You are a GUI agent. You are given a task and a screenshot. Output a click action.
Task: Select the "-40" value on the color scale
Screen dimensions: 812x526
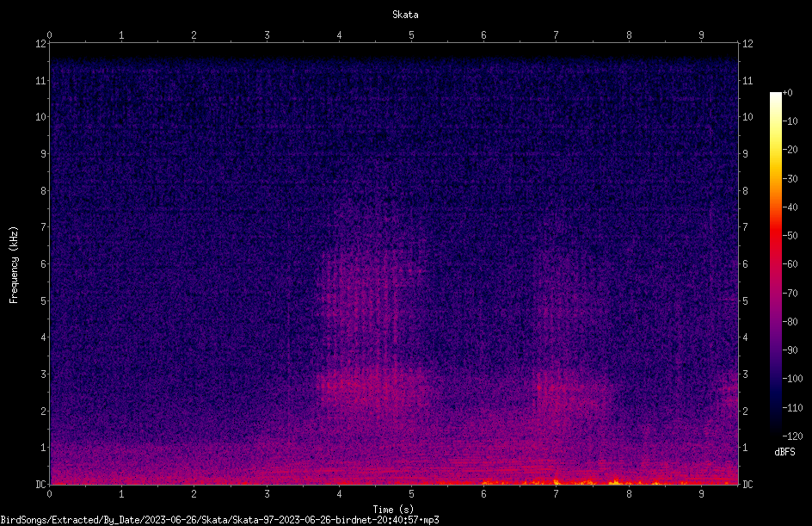790,207
